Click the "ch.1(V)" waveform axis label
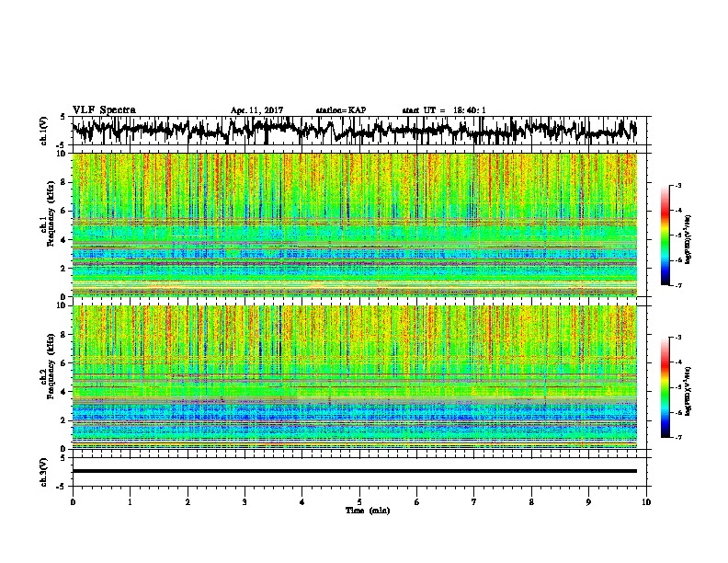This screenshot has height=563, width=728. (x=44, y=131)
